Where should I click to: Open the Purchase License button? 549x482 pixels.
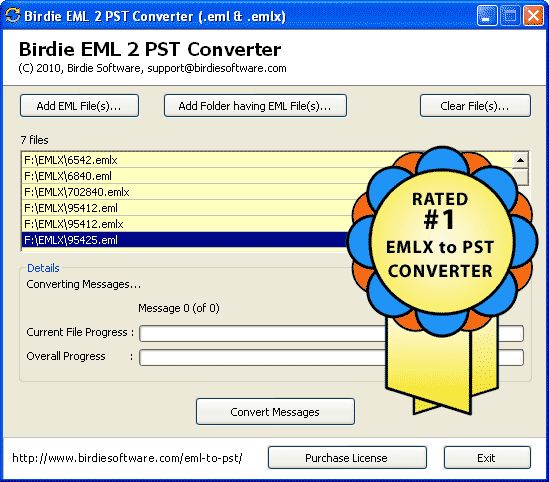point(347,457)
